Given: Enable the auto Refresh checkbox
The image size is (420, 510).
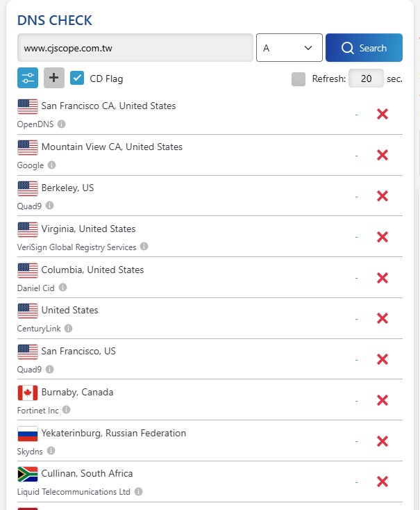Looking at the screenshot, I should pos(299,79).
